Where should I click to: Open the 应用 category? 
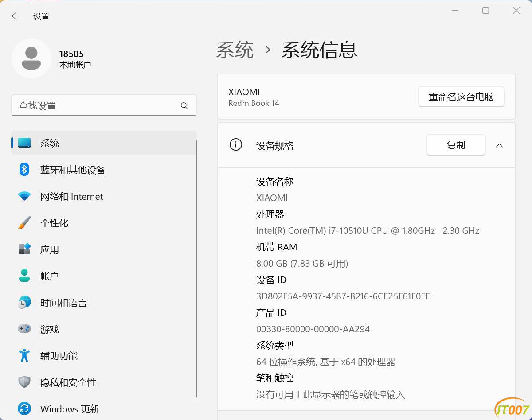(104, 249)
